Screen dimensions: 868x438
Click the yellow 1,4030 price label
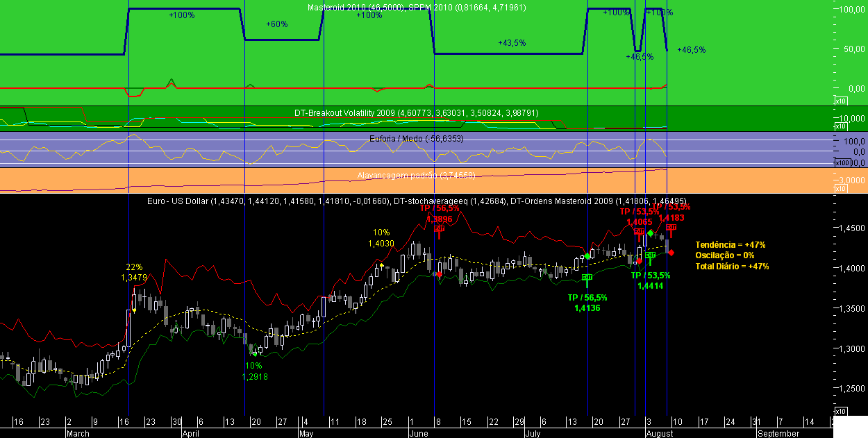coord(381,244)
